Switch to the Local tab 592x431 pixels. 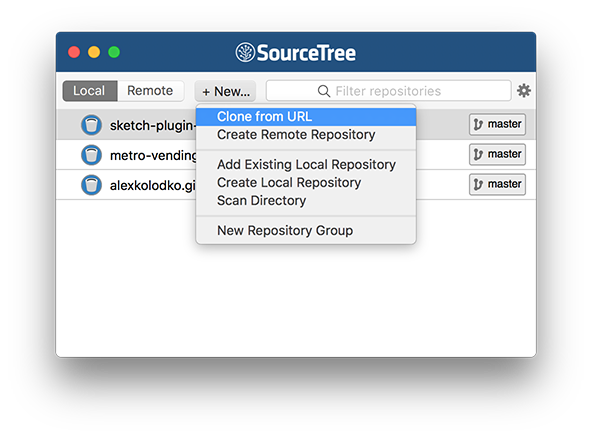[90, 91]
